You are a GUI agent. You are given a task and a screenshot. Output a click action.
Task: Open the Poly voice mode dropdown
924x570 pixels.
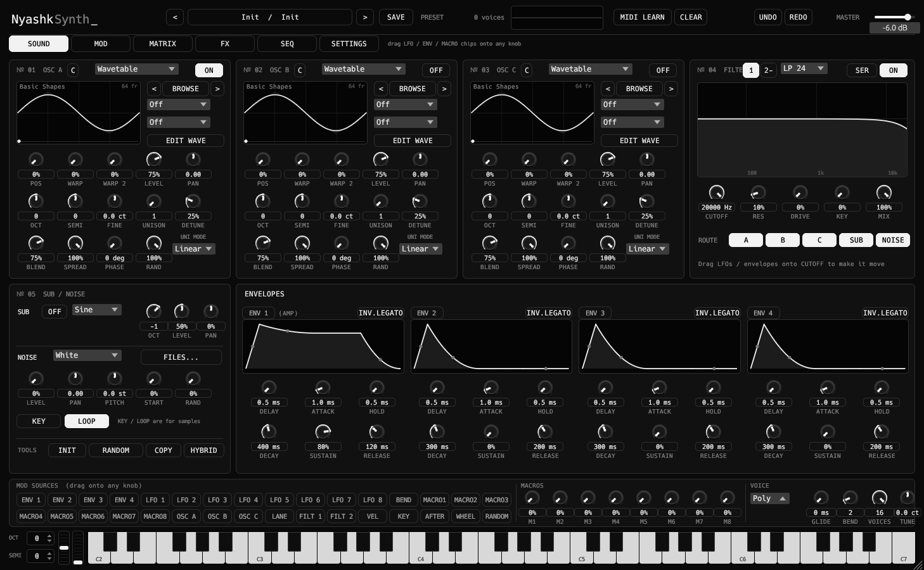click(770, 498)
